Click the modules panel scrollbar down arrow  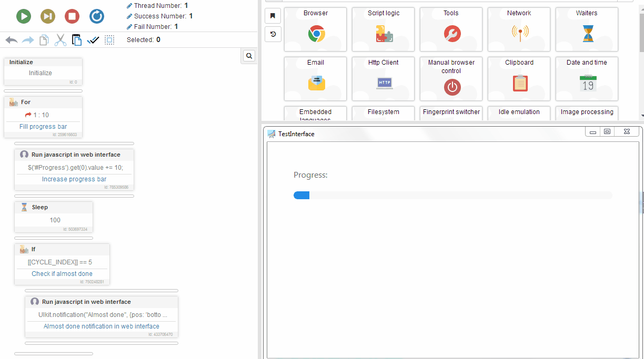[x=641, y=116]
